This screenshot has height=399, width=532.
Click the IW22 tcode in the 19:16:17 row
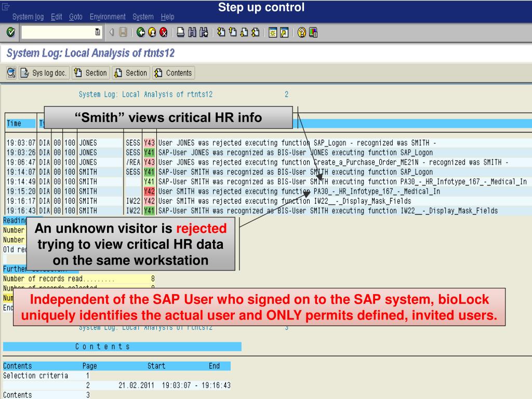(x=132, y=201)
